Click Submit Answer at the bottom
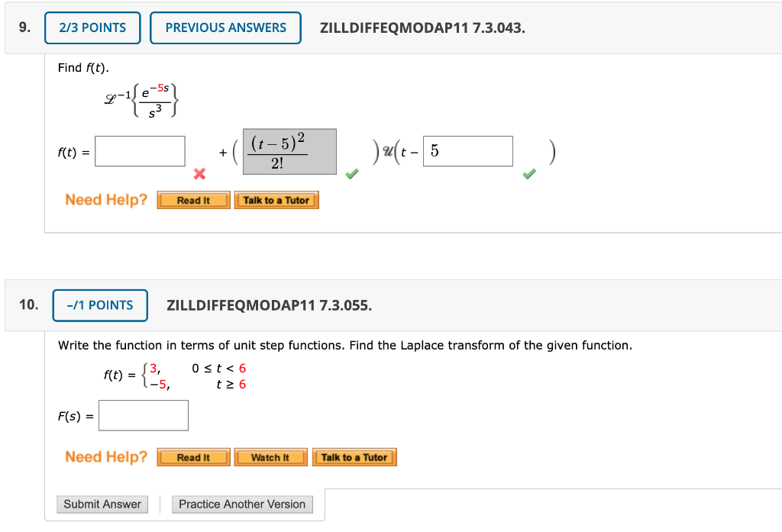Viewport: 782px width, 532px height. pos(102,505)
